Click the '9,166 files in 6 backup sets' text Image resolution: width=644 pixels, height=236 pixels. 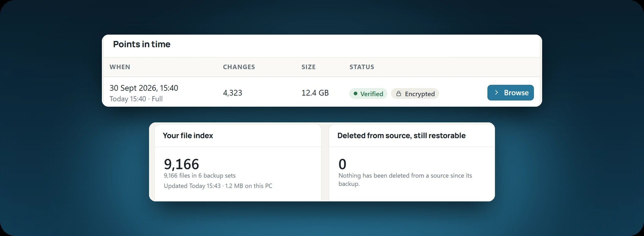click(200, 176)
